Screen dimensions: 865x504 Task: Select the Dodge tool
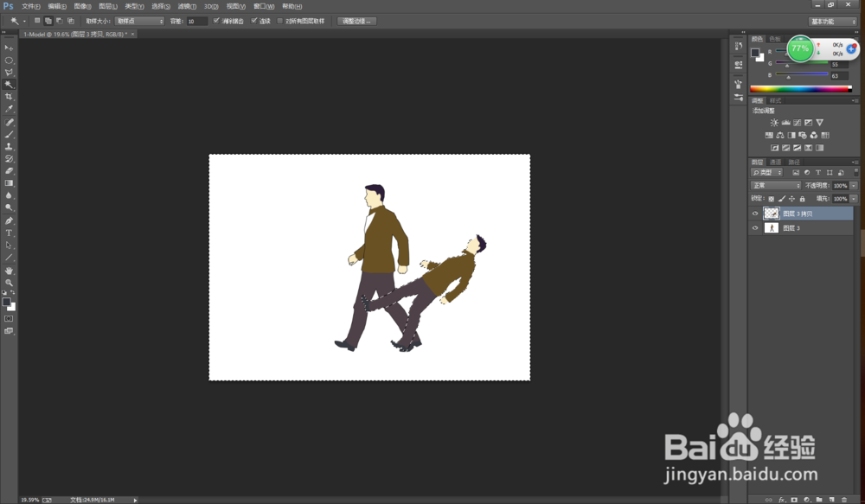click(x=9, y=207)
